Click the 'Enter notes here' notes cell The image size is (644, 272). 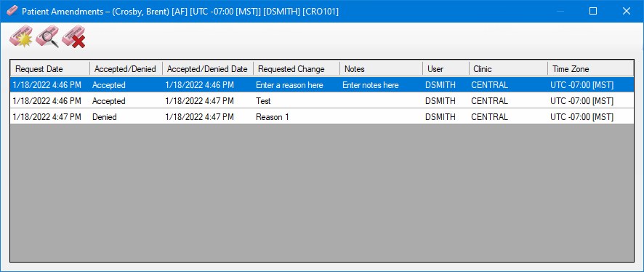381,85
